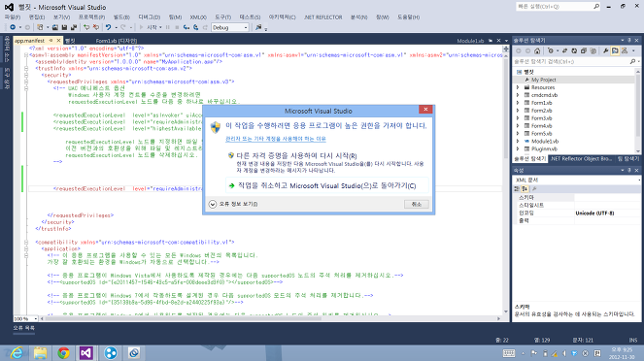Click Refresh icon in Solution Explorer
Image resolution: width=644 pixels, height=361 pixels.
[574, 50]
